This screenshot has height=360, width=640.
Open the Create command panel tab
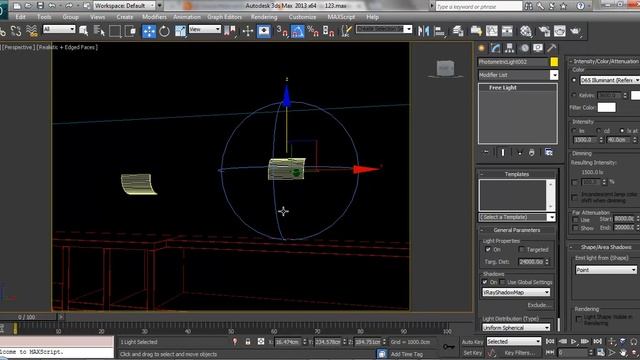point(482,48)
